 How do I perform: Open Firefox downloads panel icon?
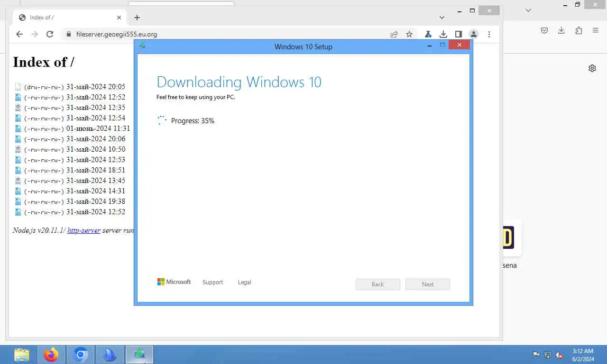click(561, 30)
